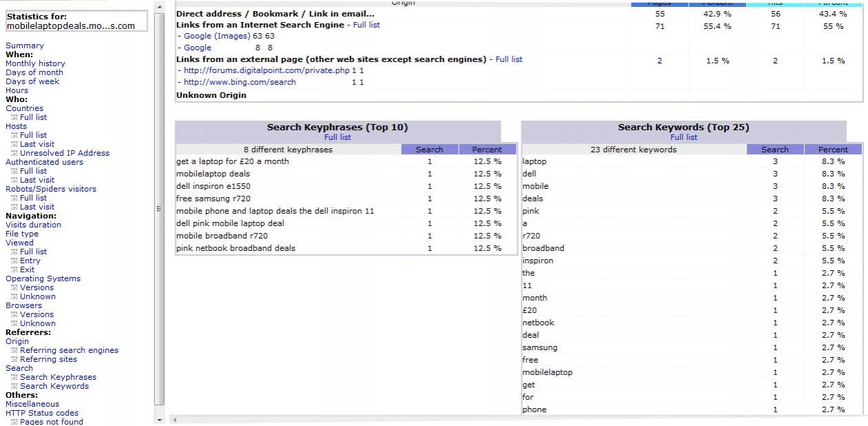Open the HTTP Status codes link
The width and height of the screenshot is (868, 426).
pos(42,413)
